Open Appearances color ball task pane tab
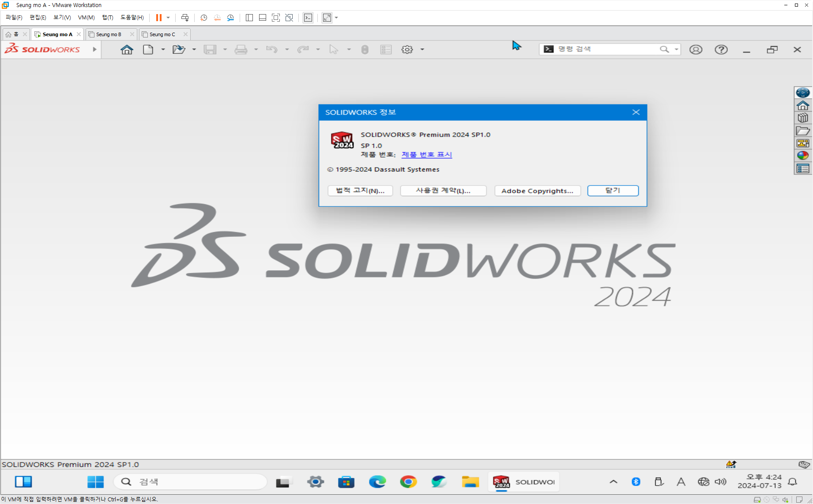Viewport: 813px width, 504px height. [803, 156]
